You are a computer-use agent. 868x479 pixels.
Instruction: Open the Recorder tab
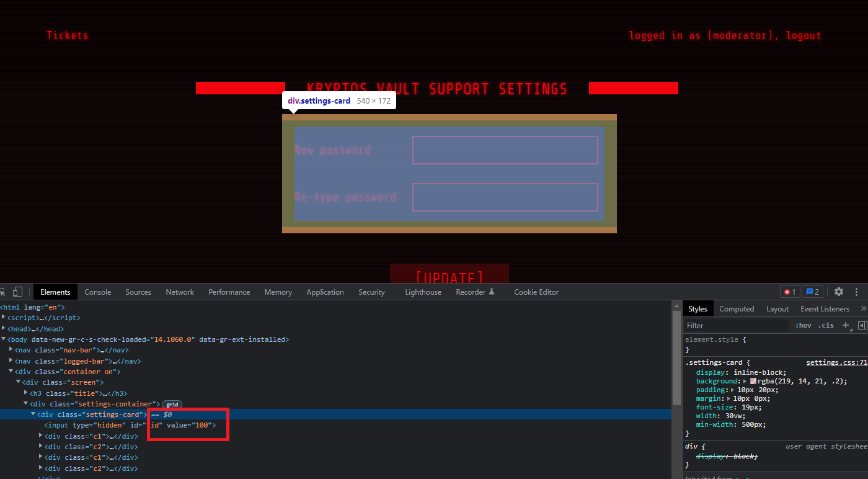click(x=476, y=292)
